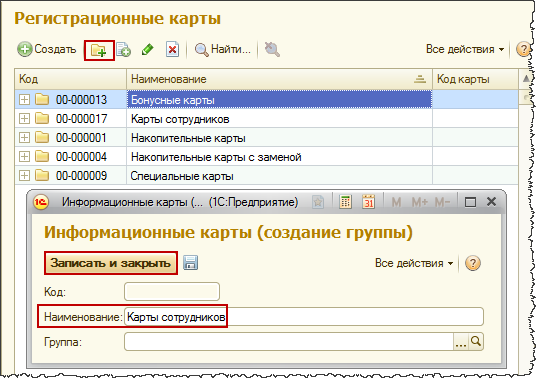Image resolution: width=536 pixels, height=380 pixels.
Task: Open the Найти... search
Action: pos(223,50)
